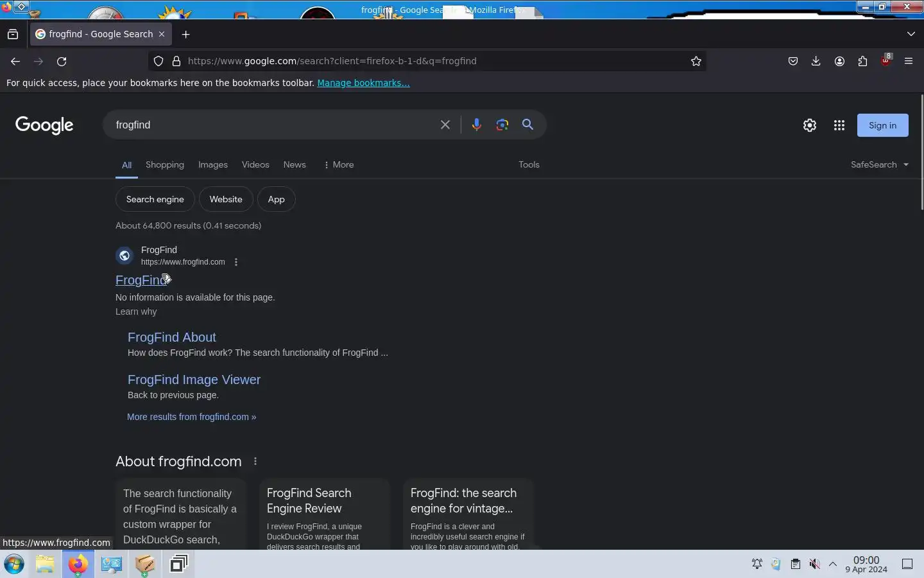Image resolution: width=924 pixels, height=578 pixels.
Task: Open options dots beside About frogfind.com
Action: 255,461
